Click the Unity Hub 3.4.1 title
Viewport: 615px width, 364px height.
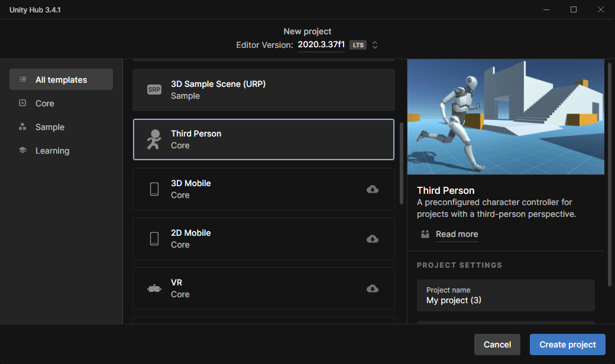click(x=35, y=10)
